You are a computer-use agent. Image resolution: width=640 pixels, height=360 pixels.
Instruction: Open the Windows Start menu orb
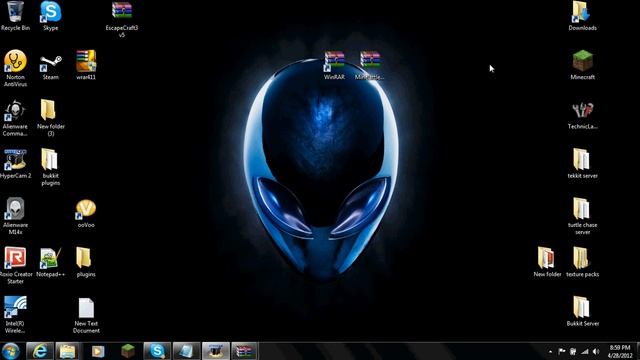point(11,351)
